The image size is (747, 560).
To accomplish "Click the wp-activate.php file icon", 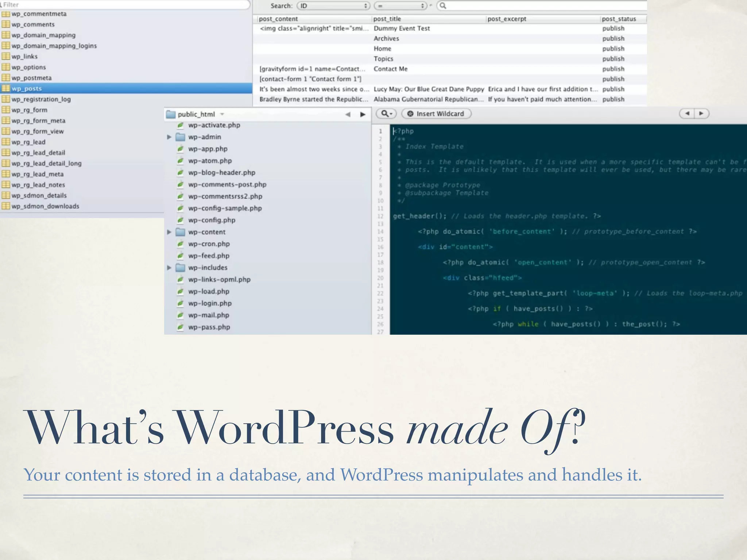I will (180, 125).
